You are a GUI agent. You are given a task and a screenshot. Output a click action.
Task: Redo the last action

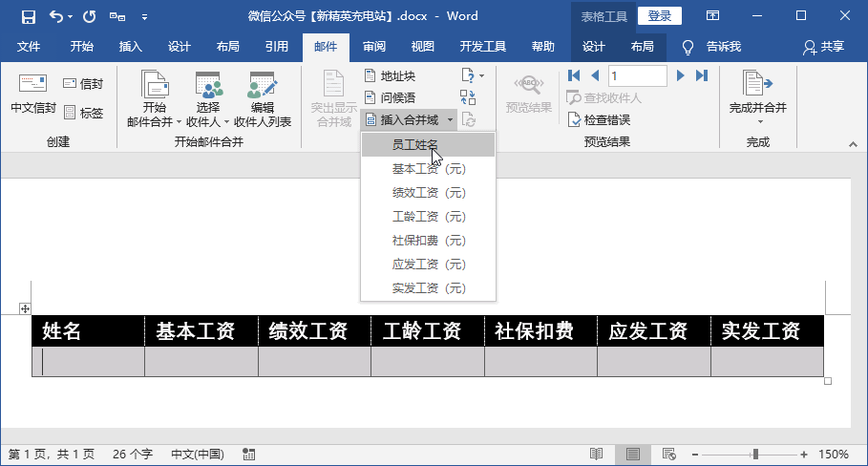[x=89, y=16]
